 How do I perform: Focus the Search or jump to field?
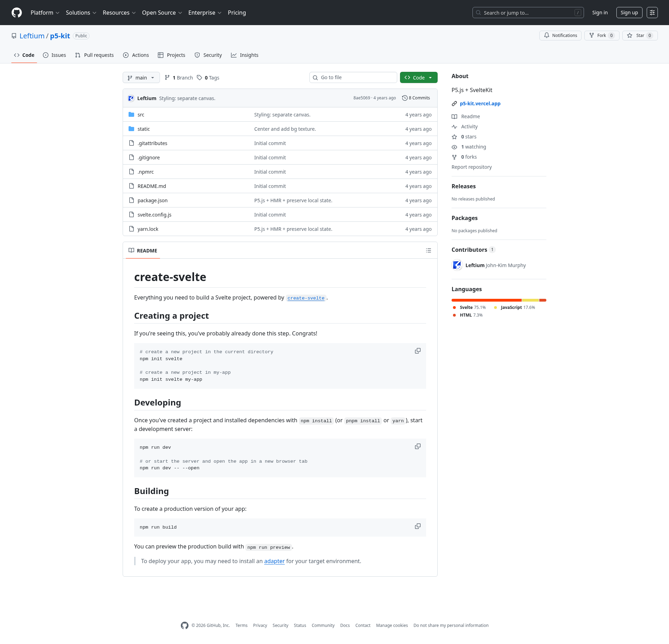point(528,13)
